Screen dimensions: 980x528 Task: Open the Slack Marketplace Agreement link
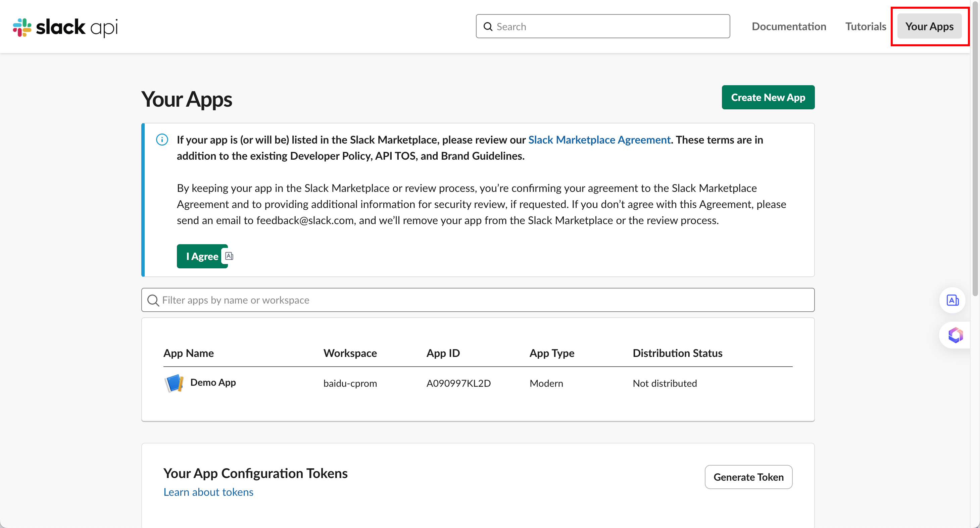coord(599,140)
